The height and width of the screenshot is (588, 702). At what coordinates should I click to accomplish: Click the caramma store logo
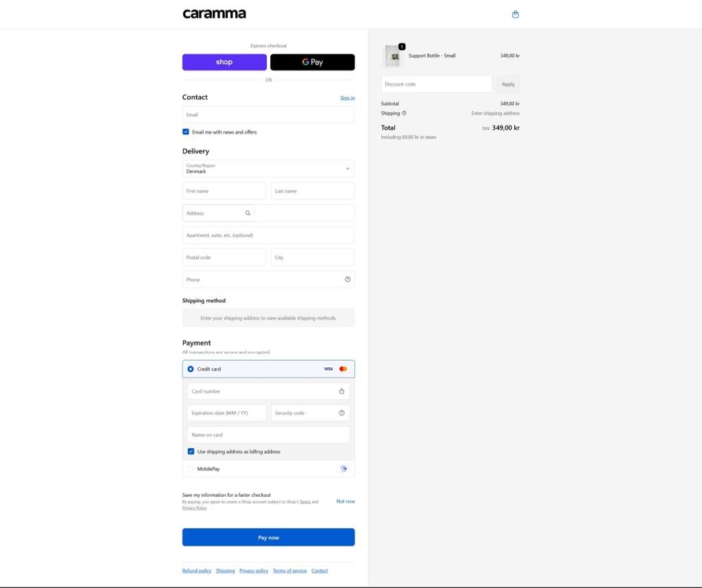pos(214,14)
